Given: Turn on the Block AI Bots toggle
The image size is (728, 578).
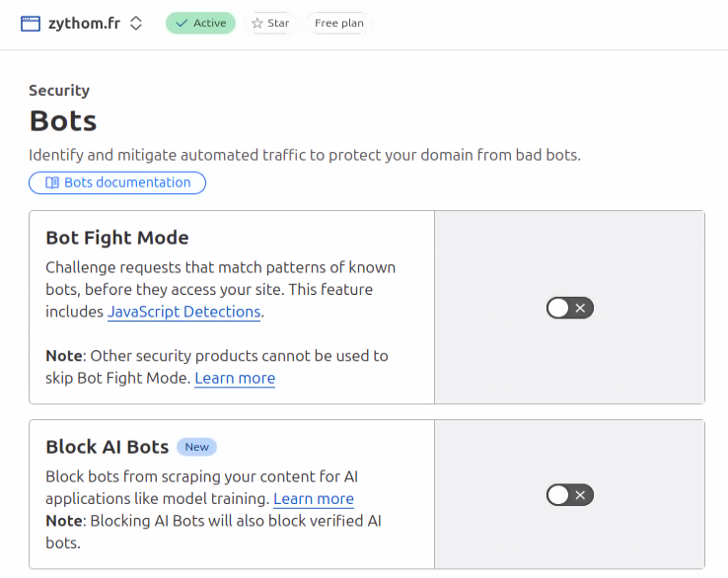Looking at the screenshot, I should point(570,495).
